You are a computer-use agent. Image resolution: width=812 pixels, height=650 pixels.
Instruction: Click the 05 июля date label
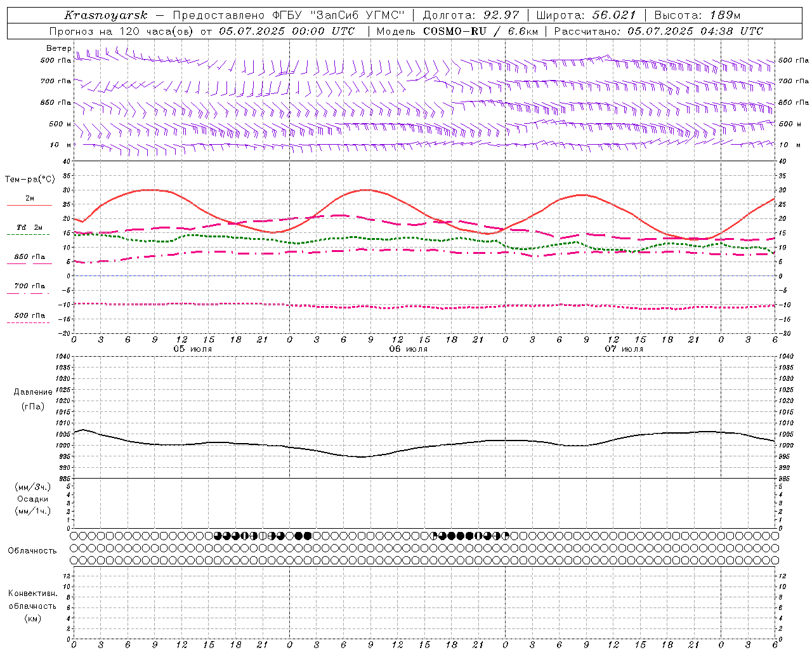coord(193,349)
